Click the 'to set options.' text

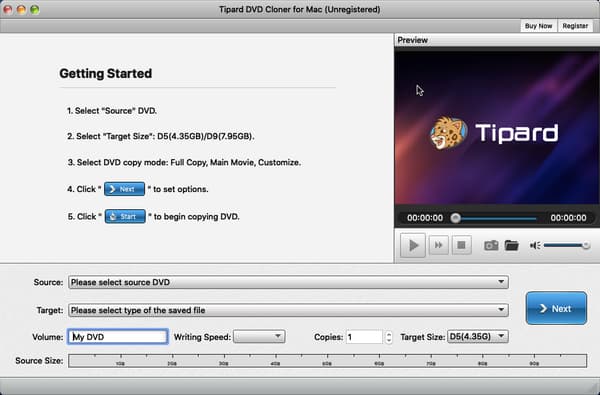pos(181,189)
